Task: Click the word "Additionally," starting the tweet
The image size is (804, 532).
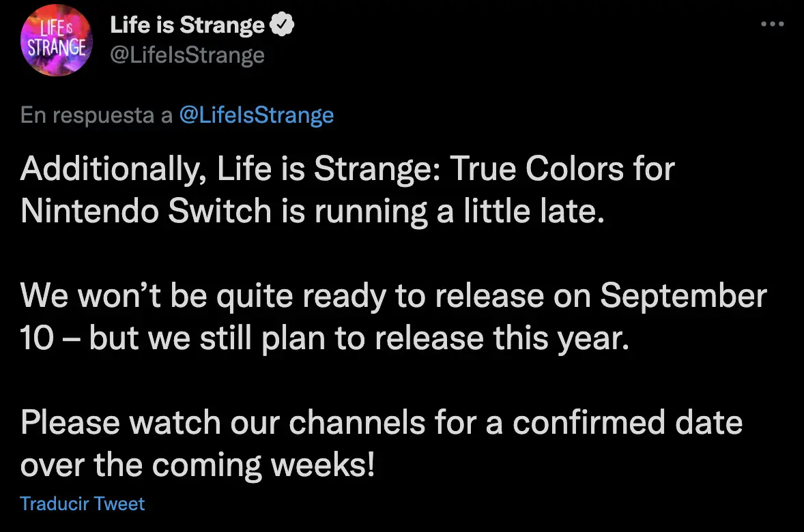Action: [113, 170]
